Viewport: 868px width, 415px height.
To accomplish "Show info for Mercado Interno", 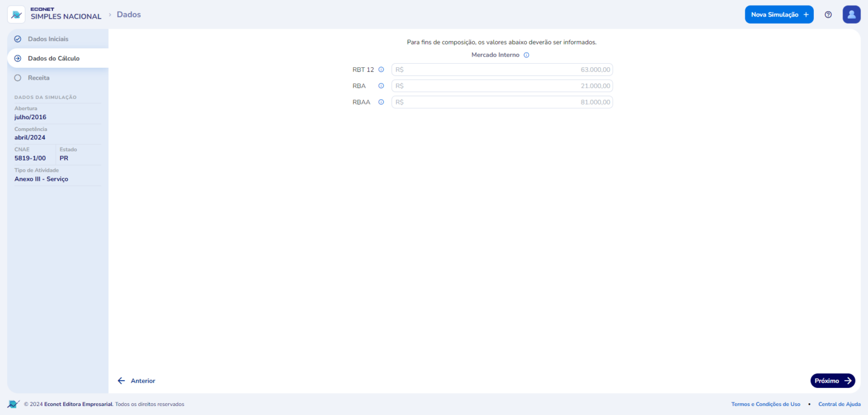I will pos(526,55).
